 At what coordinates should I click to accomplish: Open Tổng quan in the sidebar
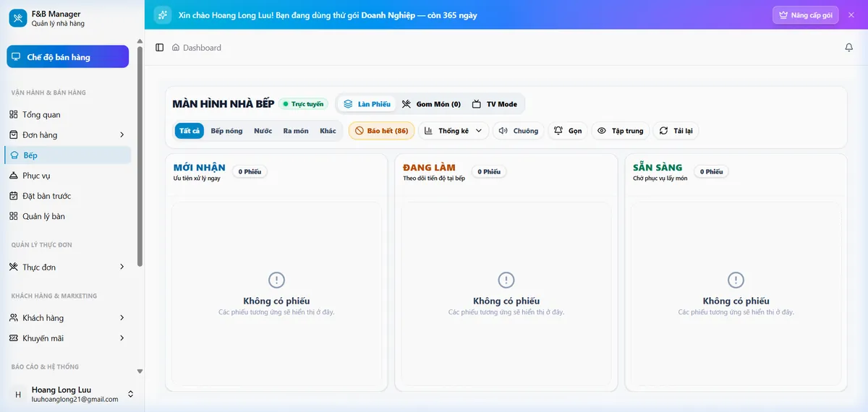coord(69,114)
